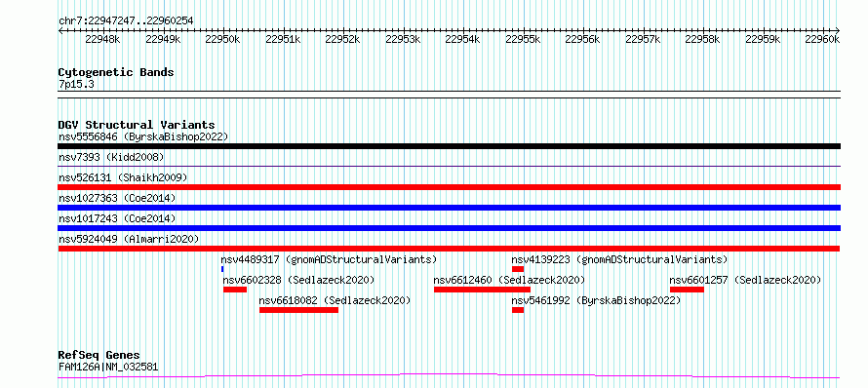Select the blue nsv1027363 variant bar
The height and width of the screenshot is (388, 868).
pyautogui.click(x=449, y=208)
